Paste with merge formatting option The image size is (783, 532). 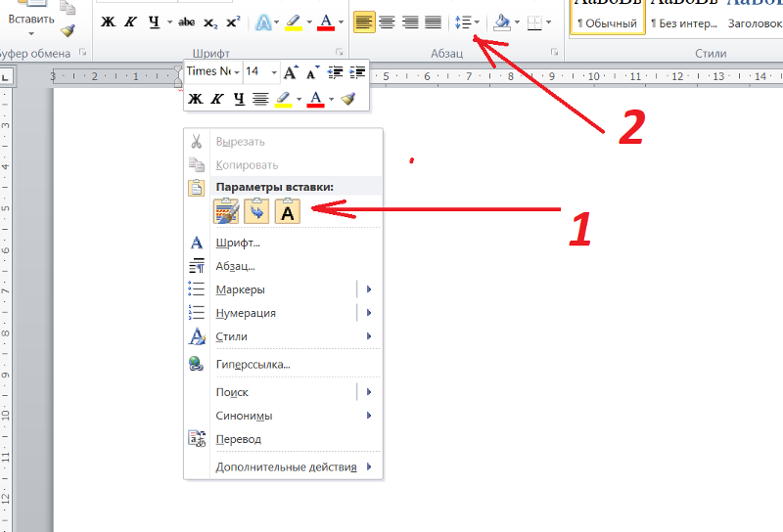[256, 210]
